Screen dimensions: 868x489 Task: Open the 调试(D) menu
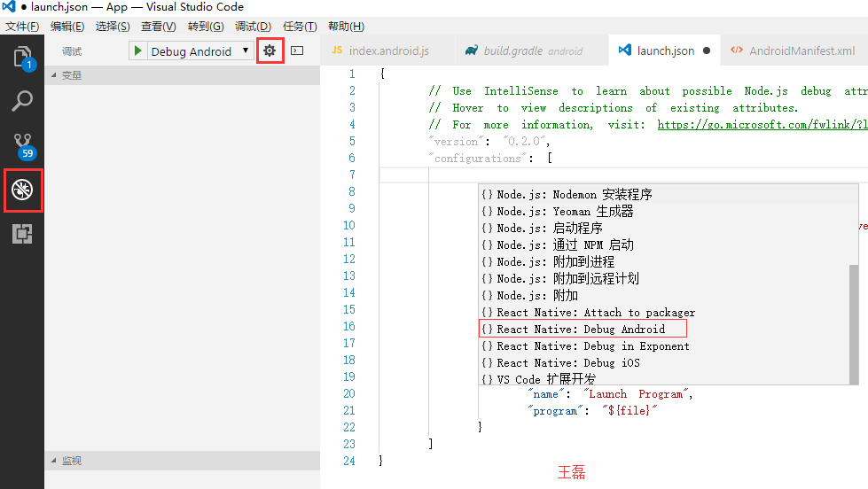pos(253,27)
